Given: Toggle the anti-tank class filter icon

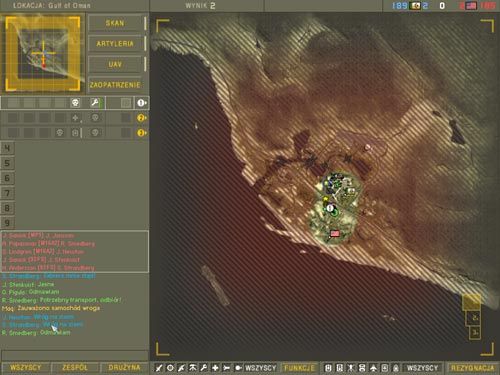Looking at the screenshot, I should pyautogui.click(x=227, y=368).
